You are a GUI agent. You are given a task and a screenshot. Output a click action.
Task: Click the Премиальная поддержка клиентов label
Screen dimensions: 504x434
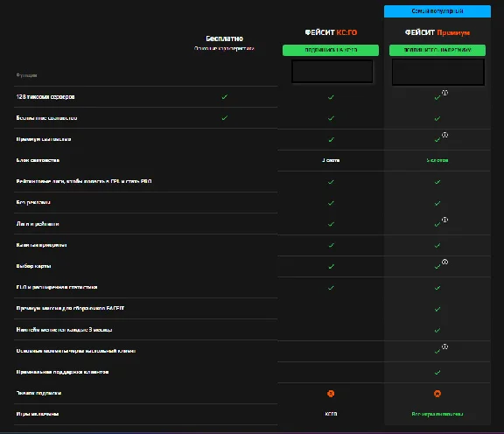pyautogui.click(x=62, y=372)
